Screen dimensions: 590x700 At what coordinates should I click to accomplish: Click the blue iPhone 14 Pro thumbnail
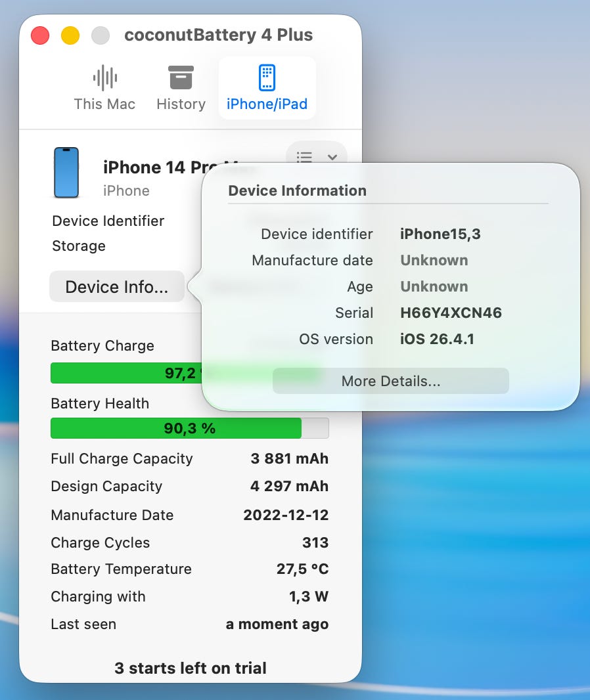66,172
